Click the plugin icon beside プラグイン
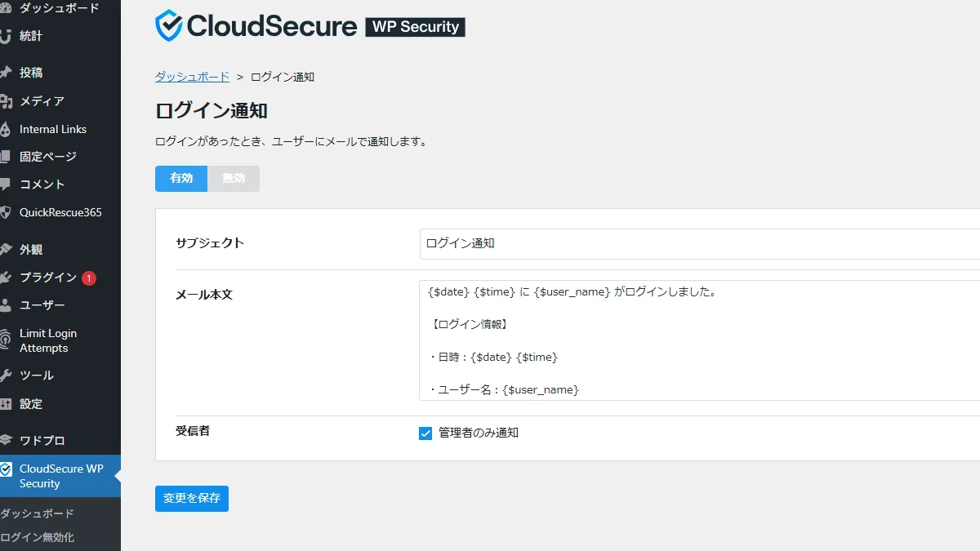 pyautogui.click(x=5, y=278)
